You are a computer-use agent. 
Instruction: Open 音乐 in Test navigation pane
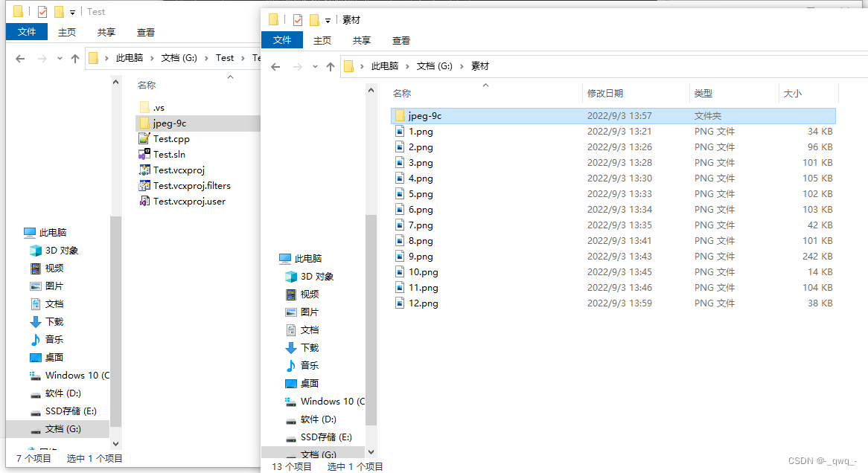click(47, 339)
